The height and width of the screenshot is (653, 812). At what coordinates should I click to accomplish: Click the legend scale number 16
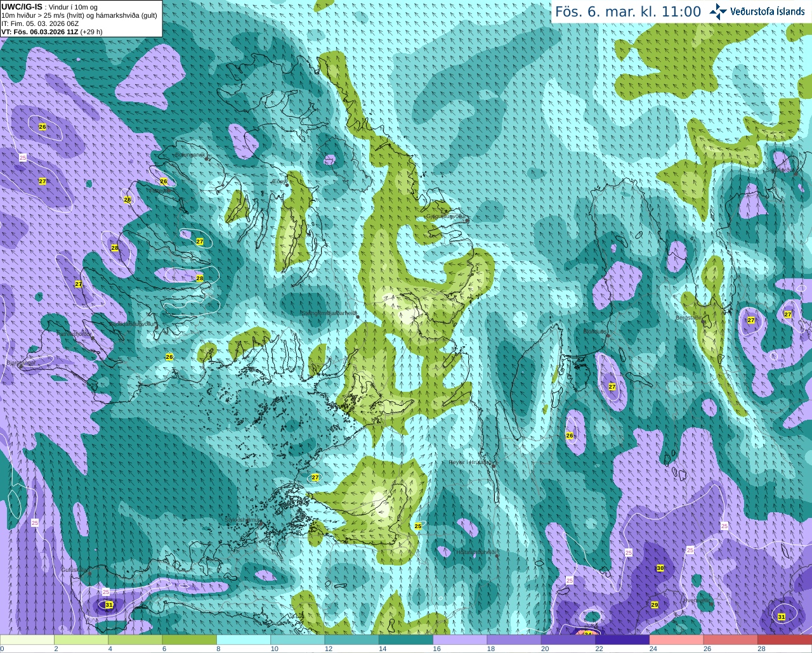click(436, 649)
